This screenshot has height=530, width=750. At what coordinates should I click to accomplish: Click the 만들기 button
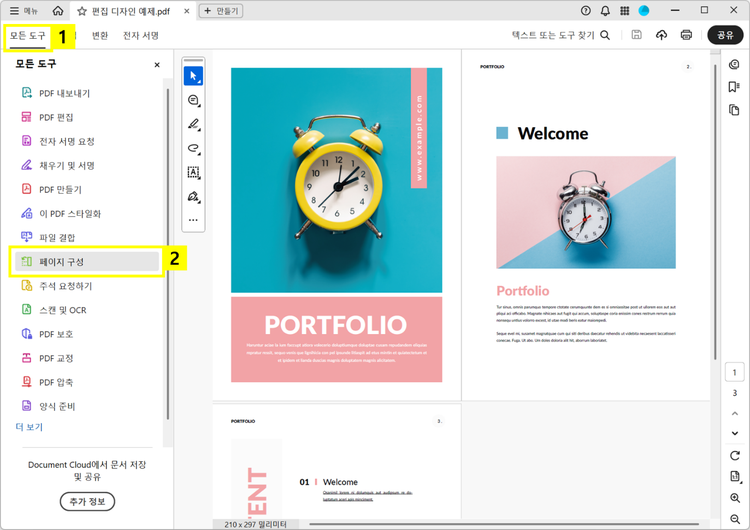221,11
